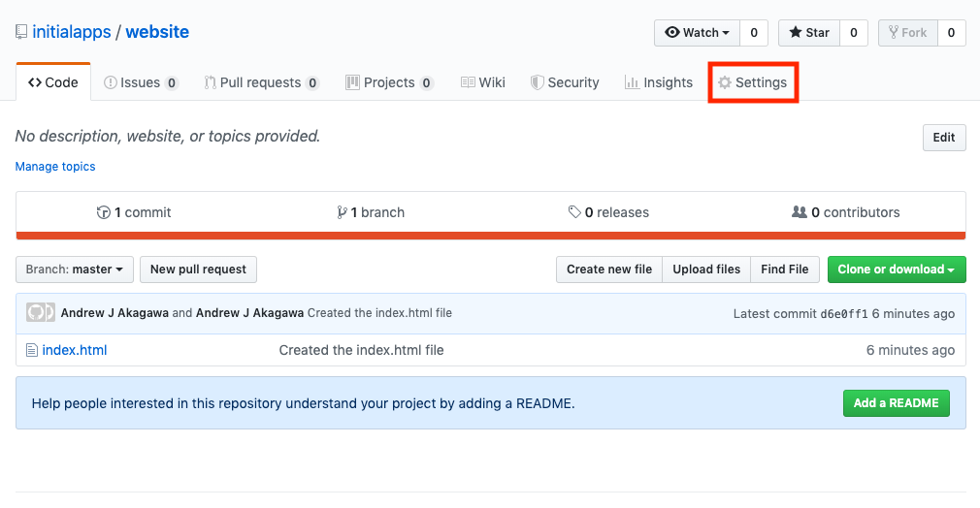This screenshot has height=508, width=980.
Task: Click the repository book icon beside initialapps
Action: click(x=21, y=32)
